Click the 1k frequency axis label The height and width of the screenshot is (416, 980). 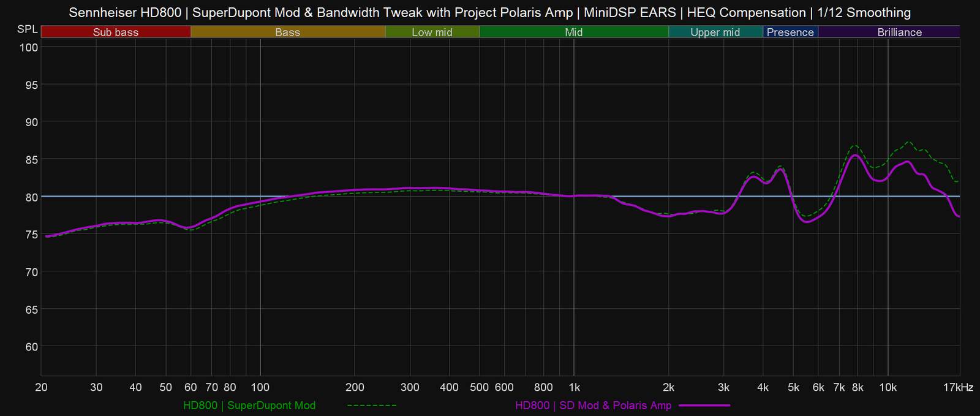574,387
